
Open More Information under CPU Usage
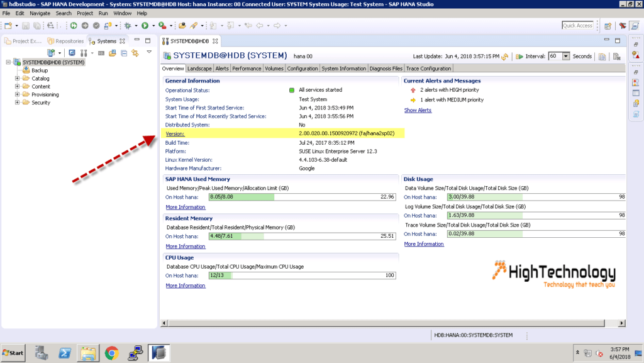(185, 285)
